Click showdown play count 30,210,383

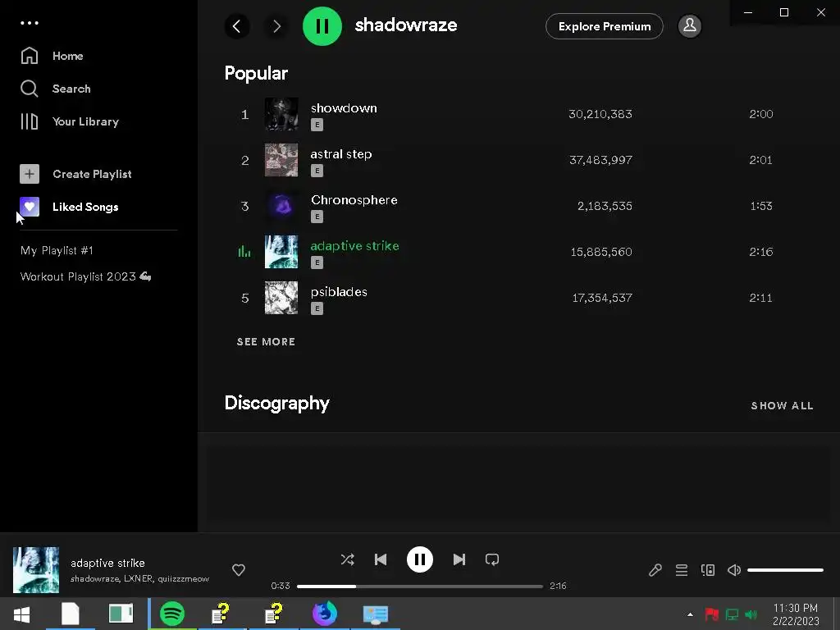click(600, 114)
